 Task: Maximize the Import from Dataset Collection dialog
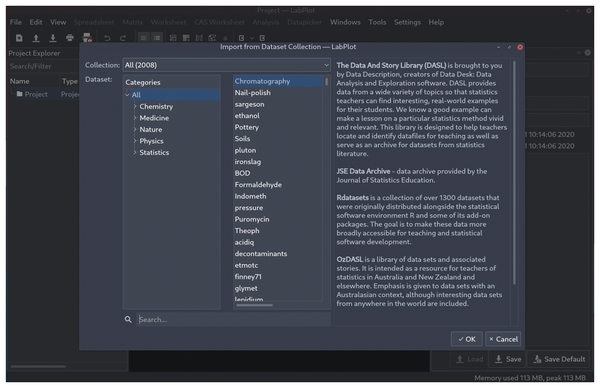[x=509, y=47]
